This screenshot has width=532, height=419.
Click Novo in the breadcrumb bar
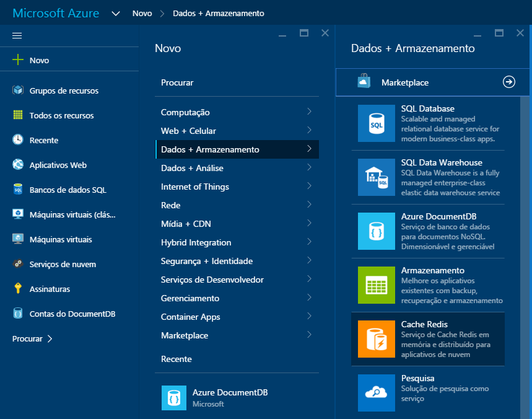[x=144, y=12]
